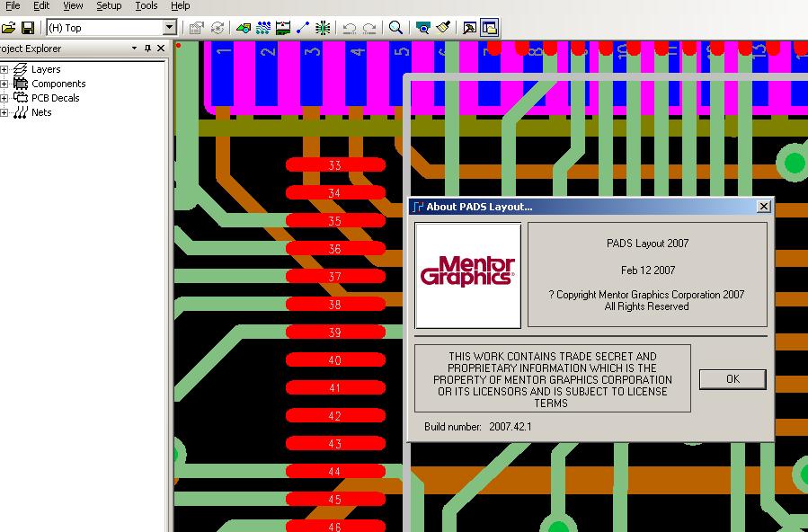This screenshot has height=532, width=808.
Task: Save the design with floppy disk icon
Action: 28,27
